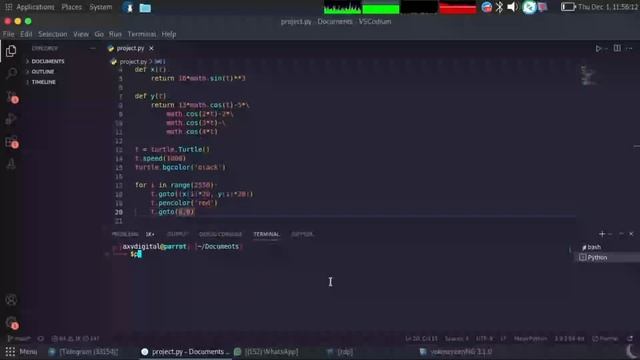
Task: Open the View menu
Action: [x=81, y=34]
